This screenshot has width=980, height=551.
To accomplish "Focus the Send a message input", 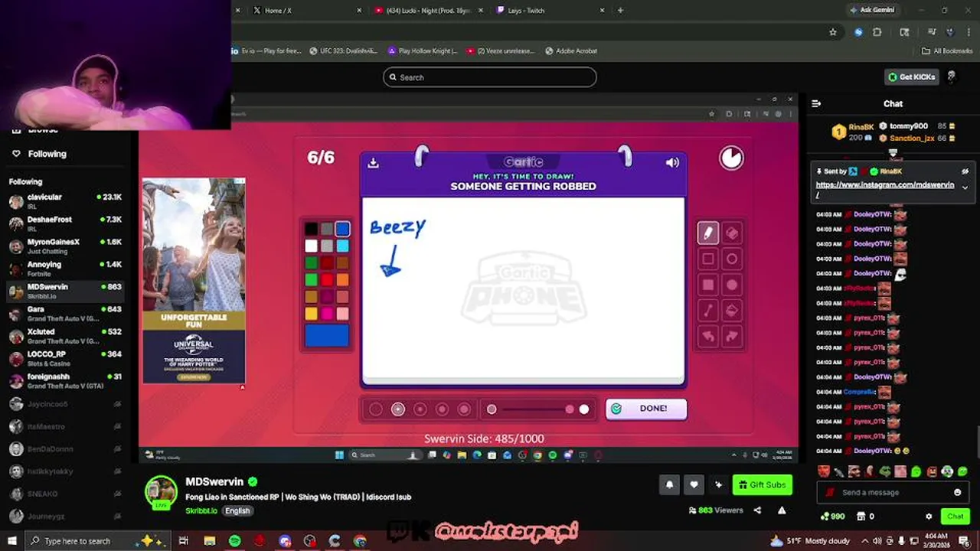I will (893, 493).
